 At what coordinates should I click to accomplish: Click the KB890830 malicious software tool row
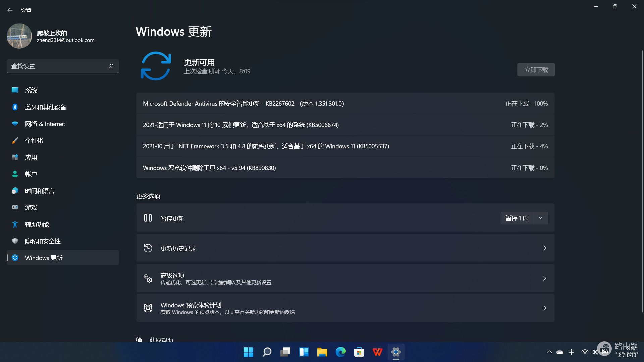[345, 168]
